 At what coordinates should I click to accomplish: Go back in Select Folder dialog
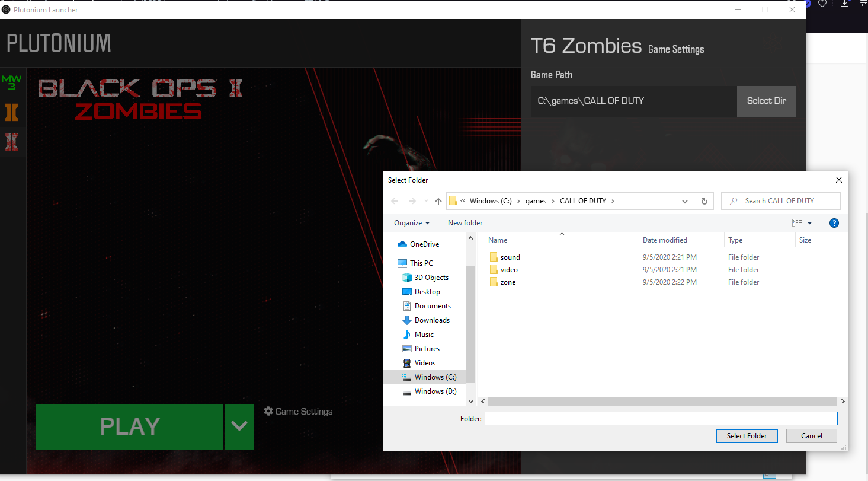tap(395, 201)
